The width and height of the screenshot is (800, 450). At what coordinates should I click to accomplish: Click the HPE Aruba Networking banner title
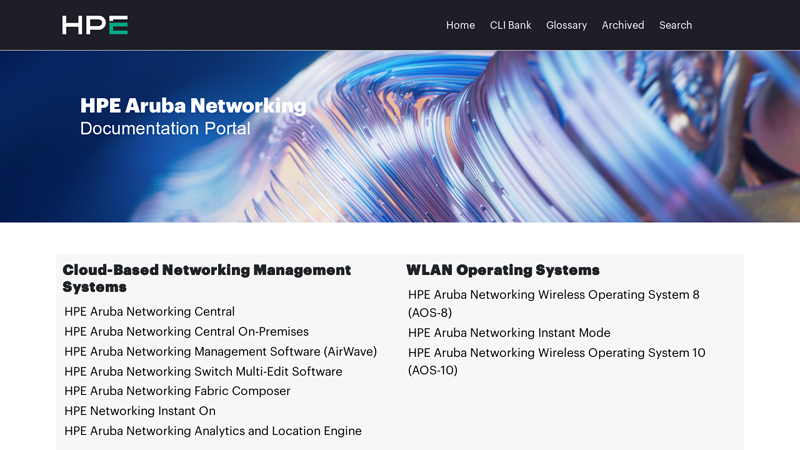tap(193, 106)
